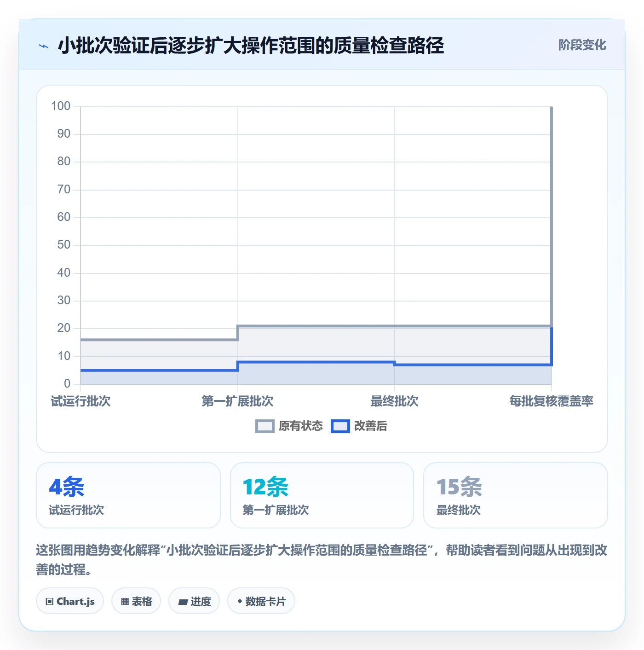Click the 试运行批次 x-axis label
Viewport: 644px width, 650px height.
pos(80,401)
